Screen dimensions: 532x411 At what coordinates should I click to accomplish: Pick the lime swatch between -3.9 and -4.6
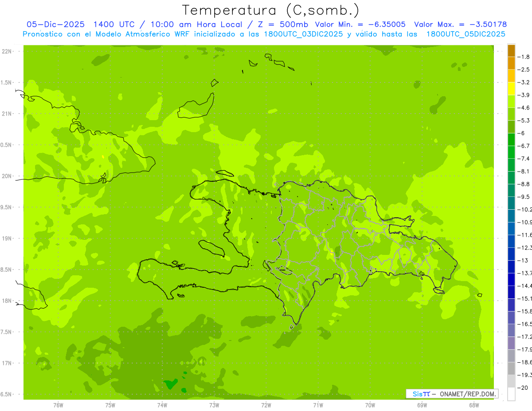coord(511,102)
